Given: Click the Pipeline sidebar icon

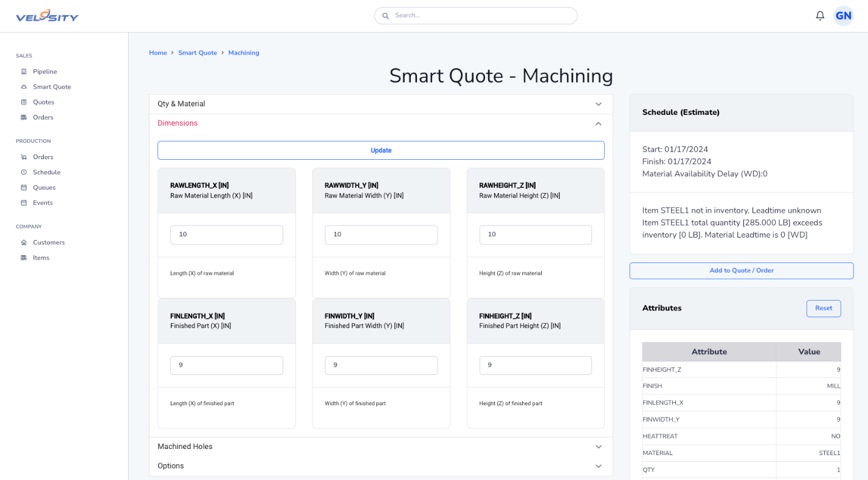Looking at the screenshot, I should (x=24, y=72).
